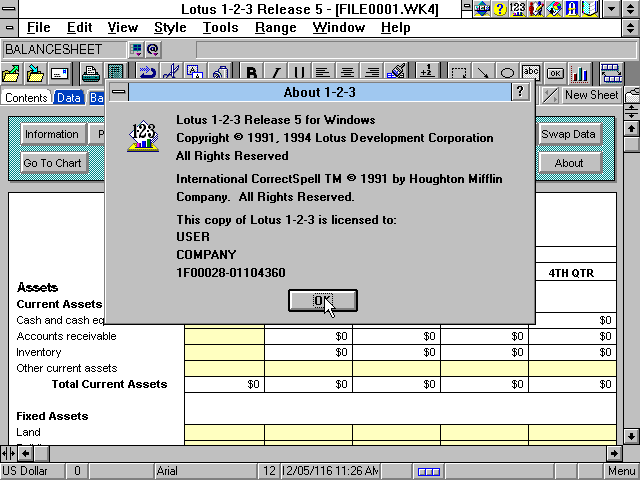Open the View menu
Viewport: 640px width, 480px height.
122,27
